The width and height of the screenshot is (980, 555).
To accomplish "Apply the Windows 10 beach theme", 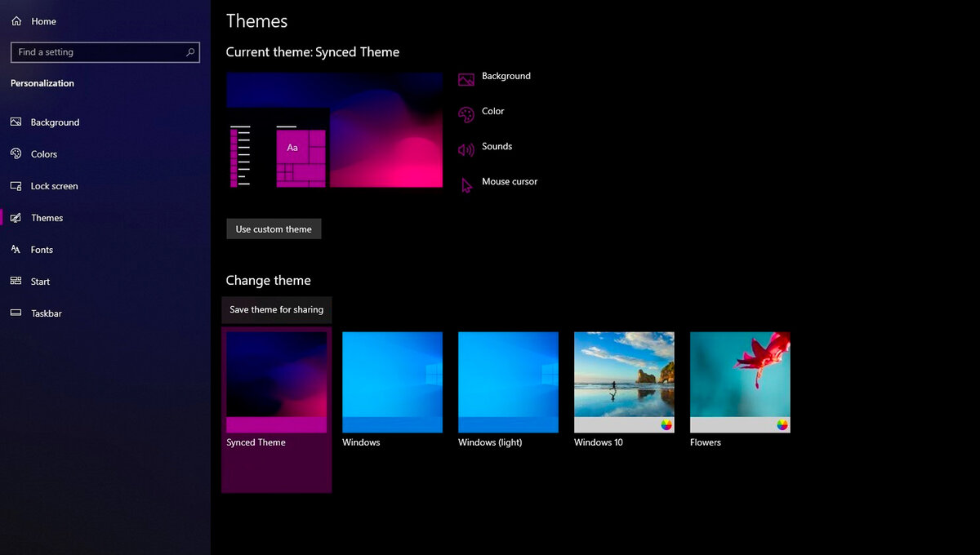I will pyautogui.click(x=624, y=382).
